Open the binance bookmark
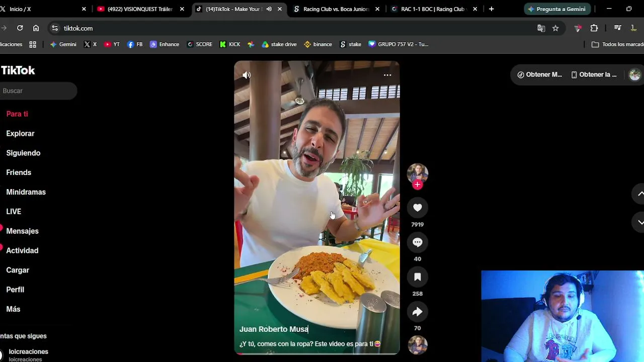 [318, 44]
